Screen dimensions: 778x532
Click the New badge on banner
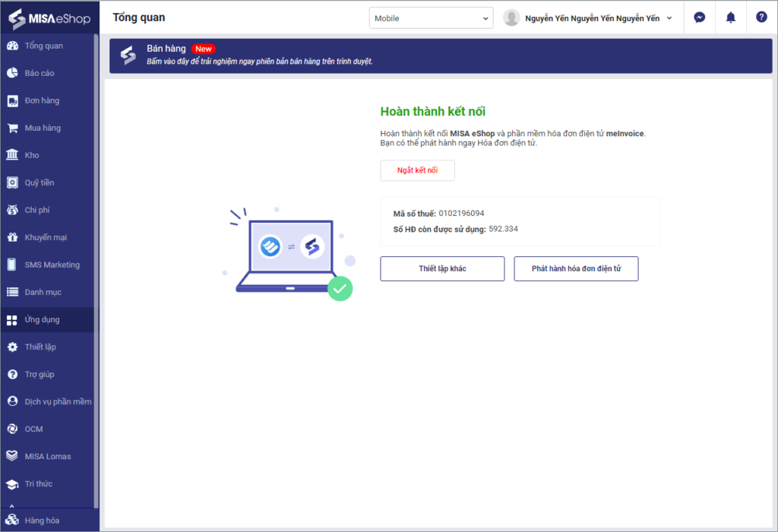point(204,49)
